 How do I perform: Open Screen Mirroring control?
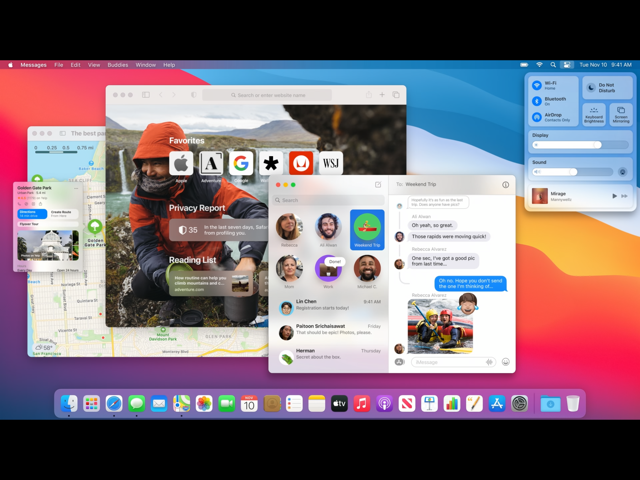pos(621,115)
